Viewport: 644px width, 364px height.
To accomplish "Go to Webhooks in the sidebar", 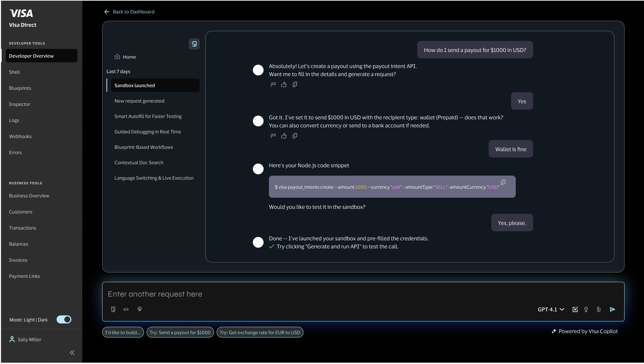I will pyautogui.click(x=20, y=136).
